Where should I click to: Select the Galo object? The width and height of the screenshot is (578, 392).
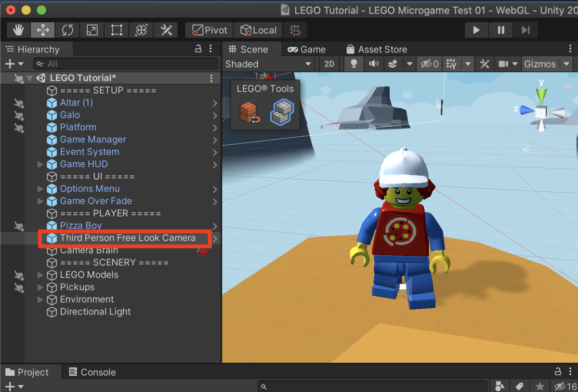[x=70, y=115]
